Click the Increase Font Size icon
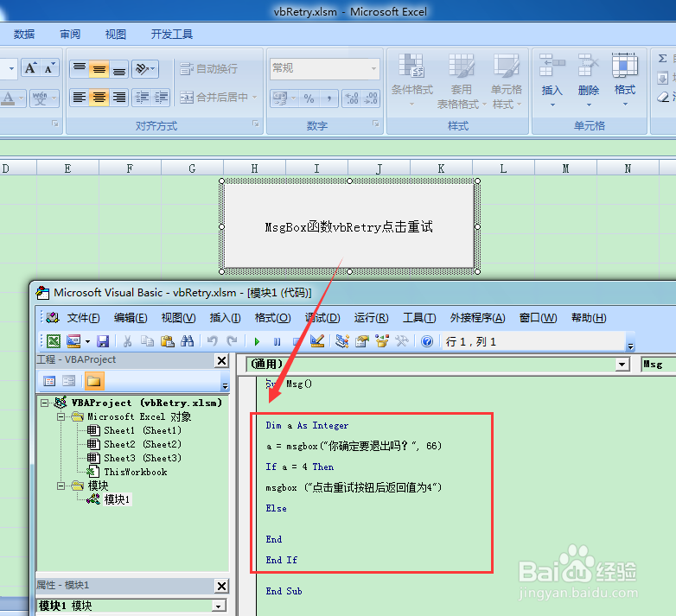The height and width of the screenshot is (616, 676). pyautogui.click(x=30, y=68)
